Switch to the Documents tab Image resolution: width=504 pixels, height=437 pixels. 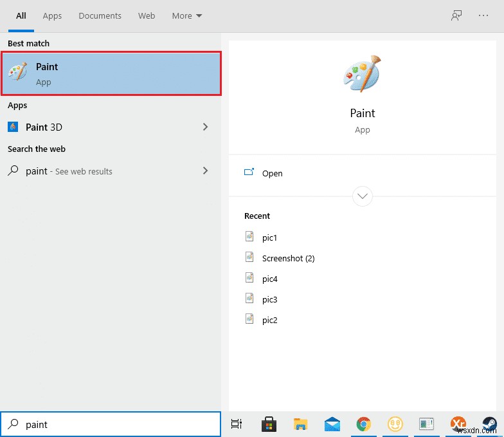[x=100, y=15]
